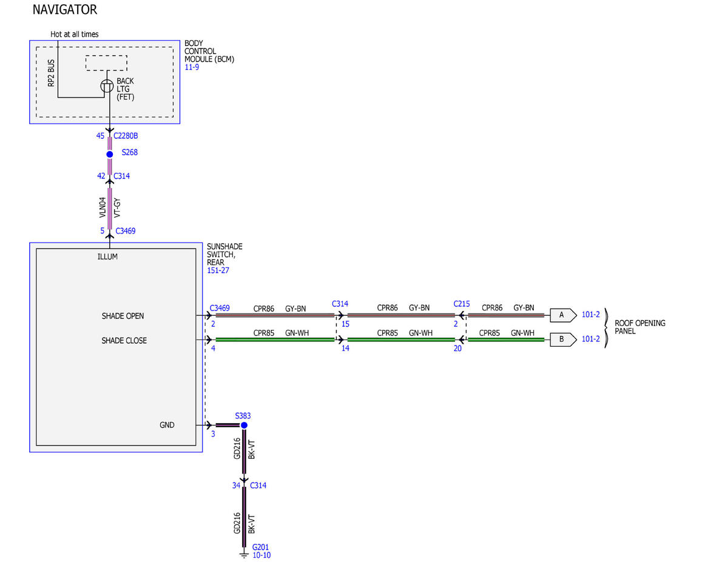The image size is (728, 562).
Task: Click the C3469 label at the SHADE OPEN output
Action: coord(220,308)
